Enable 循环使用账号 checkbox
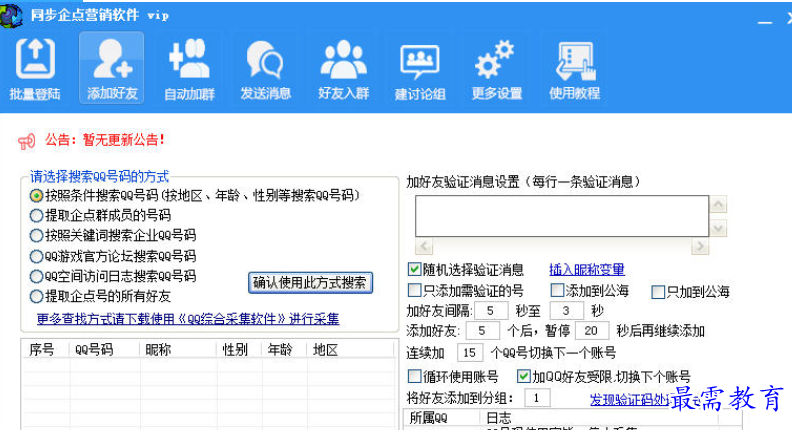This screenshot has width=792, height=430. coord(414,376)
